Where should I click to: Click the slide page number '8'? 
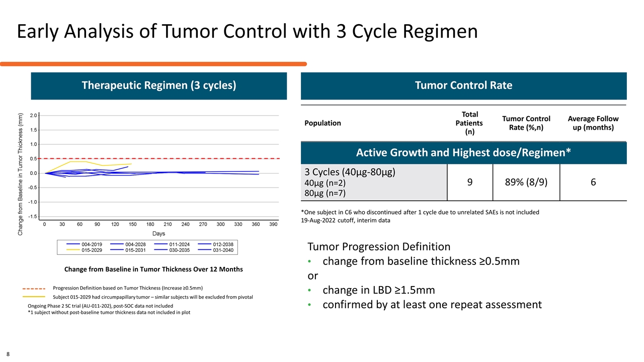pos(9,353)
